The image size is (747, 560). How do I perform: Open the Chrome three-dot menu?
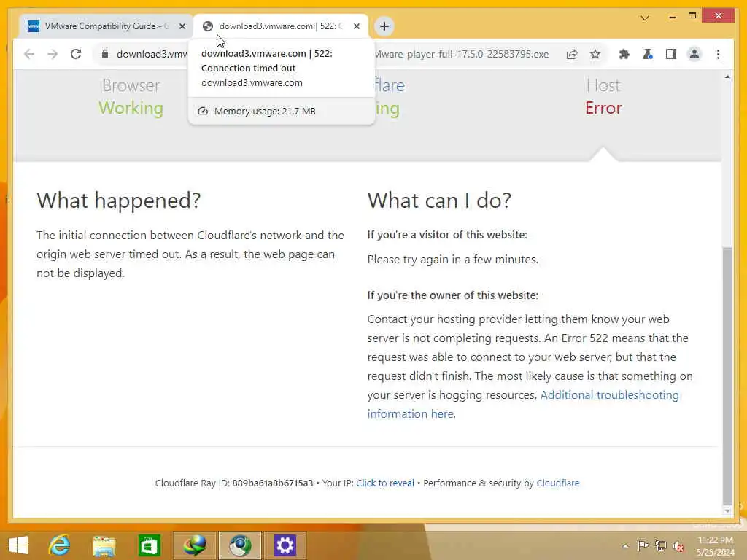coord(718,54)
